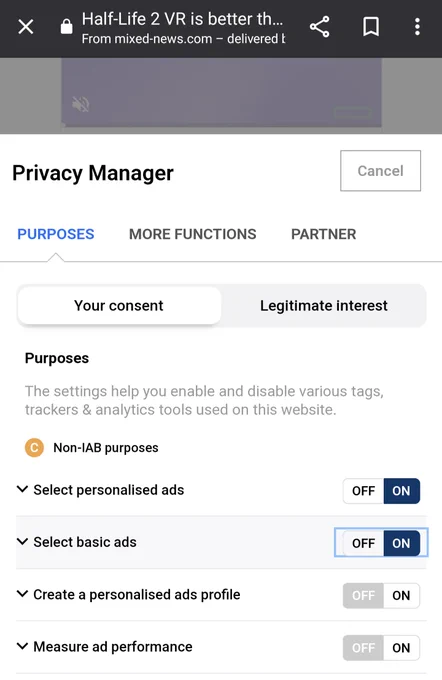Viewport: 442px width, 680px height.
Task: Click the Cancel button
Action: [380, 170]
